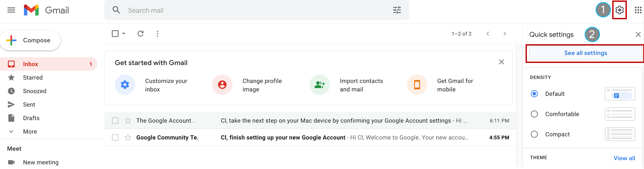
Task: Open the Google Account email subject
Action: (x=336, y=121)
